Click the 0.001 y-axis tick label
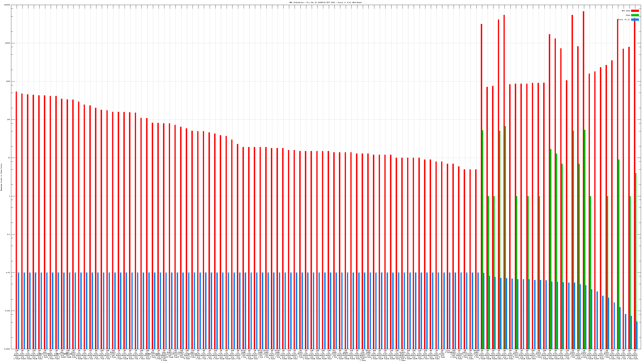Screen dimensions: 644x362 8,311
